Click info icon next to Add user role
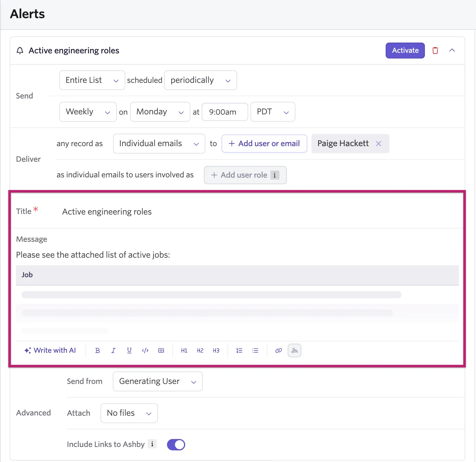The image size is (476, 462). click(x=275, y=175)
